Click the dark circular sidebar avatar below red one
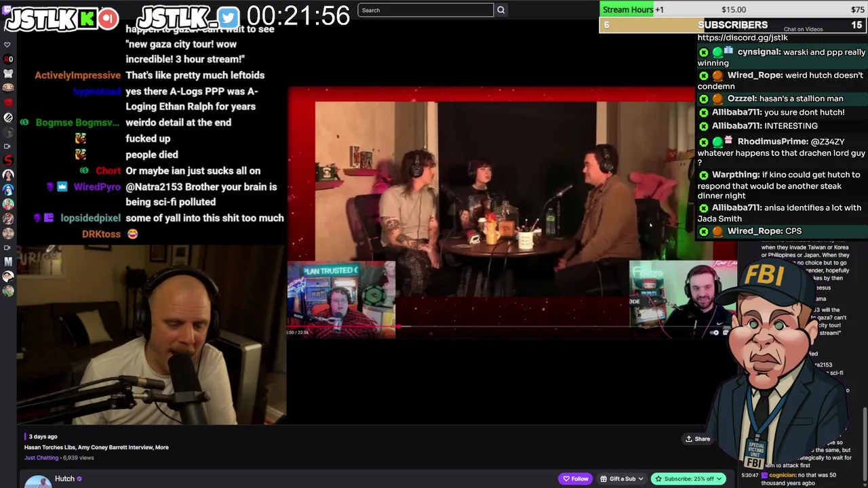This screenshot has width=868, height=488. (x=7, y=117)
